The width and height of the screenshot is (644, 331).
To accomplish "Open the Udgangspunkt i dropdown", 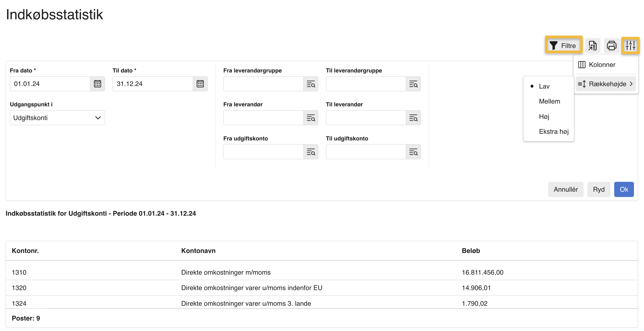I will pos(57,117).
